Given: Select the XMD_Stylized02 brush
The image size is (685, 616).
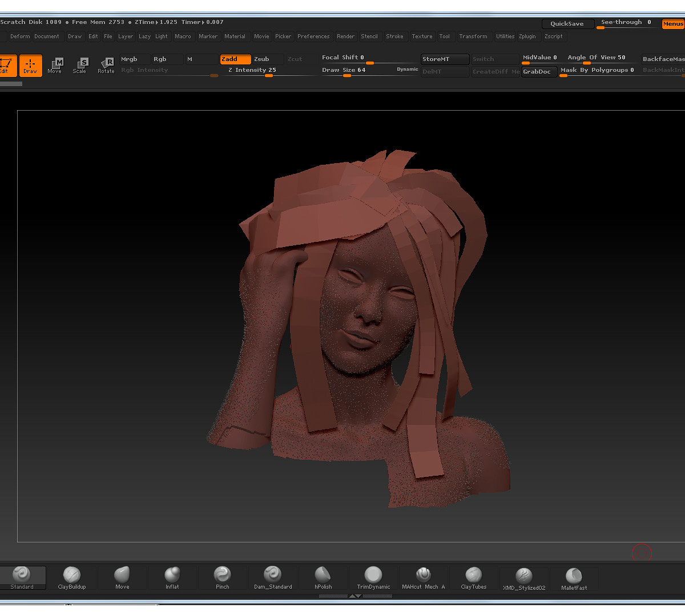Looking at the screenshot, I should (524, 578).
